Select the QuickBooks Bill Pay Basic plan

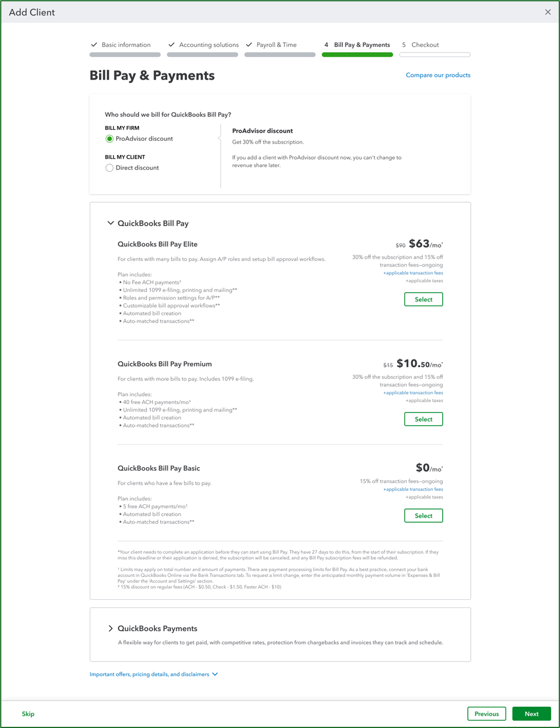pyautogui.click(x=423, y=515)
